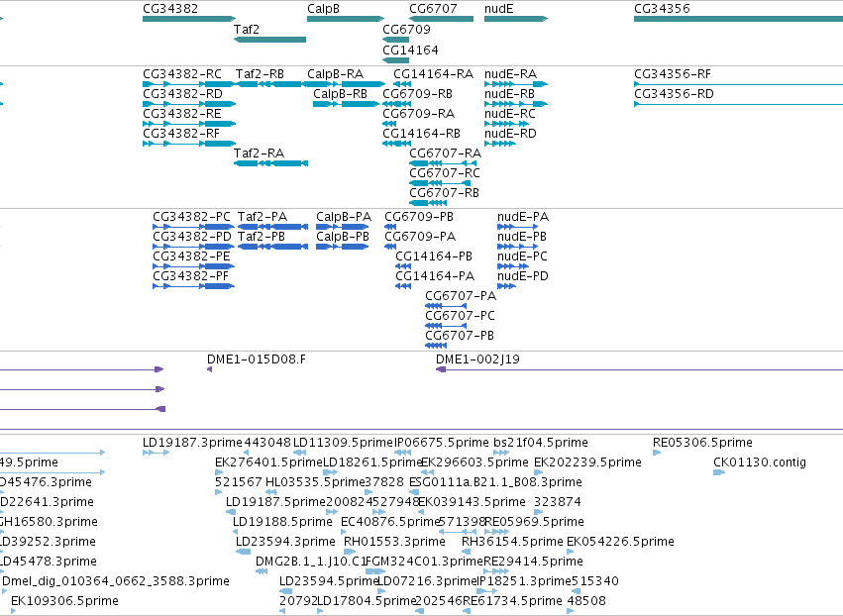This screenshot has height=616, width=843.
Task: Click EST LD19188.5prime
Action: 282,523
